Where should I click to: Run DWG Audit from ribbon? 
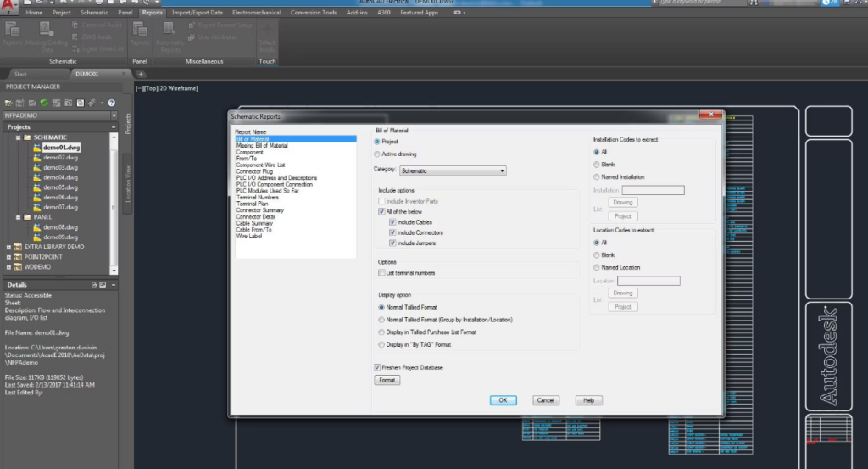[x=92, y=37]
